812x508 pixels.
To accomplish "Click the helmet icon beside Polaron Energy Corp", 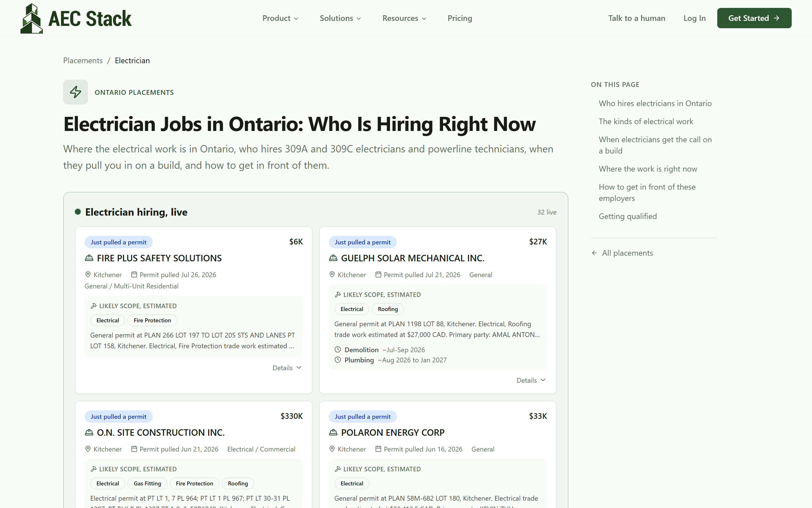I will point(333,432).
